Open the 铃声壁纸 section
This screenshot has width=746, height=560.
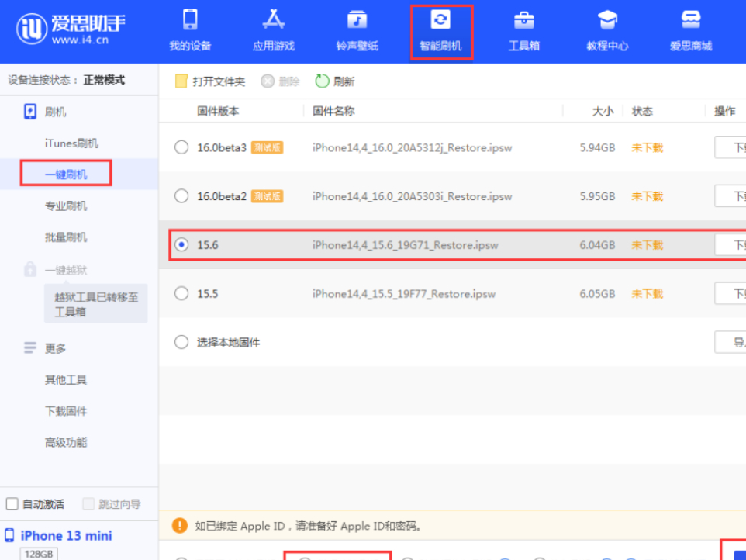click(x=357, y=31)
